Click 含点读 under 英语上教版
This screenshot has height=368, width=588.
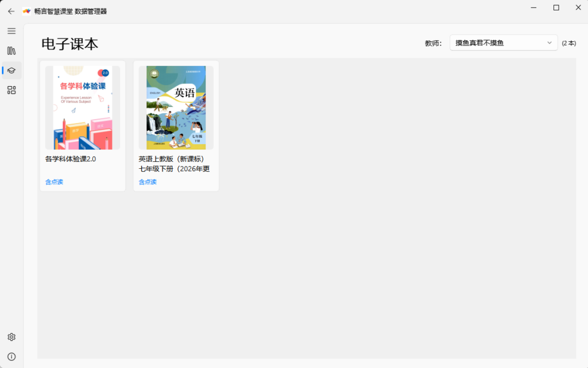(148, 182)
